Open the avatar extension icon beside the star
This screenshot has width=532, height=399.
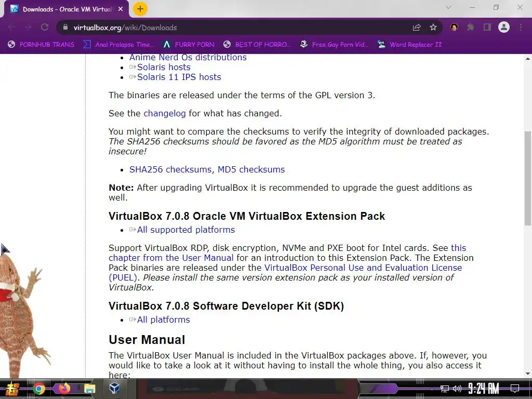coord(454,28)
